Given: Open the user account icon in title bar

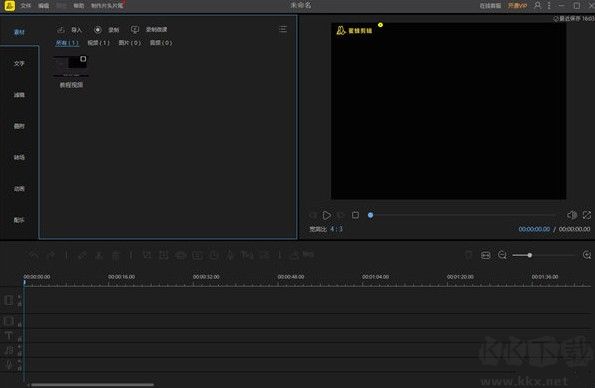Looking at the screenshot, I should 537,5.
